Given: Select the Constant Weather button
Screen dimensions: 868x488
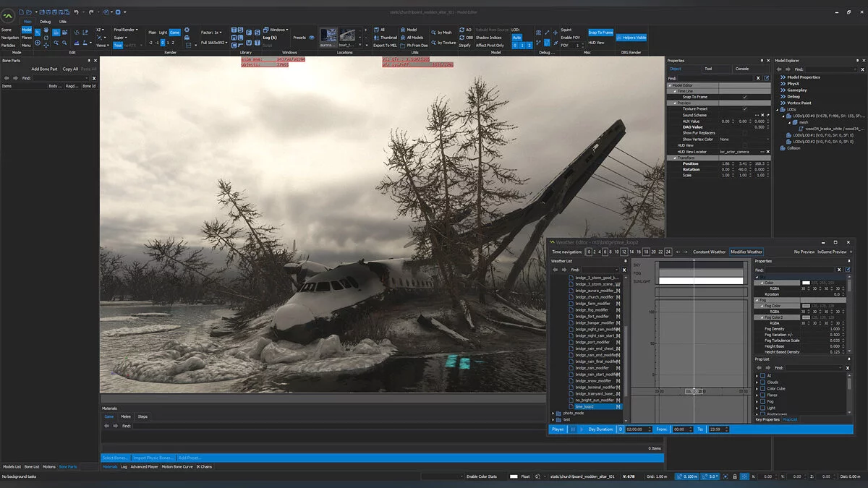Looking at the screenshot, I should (x=709, y=252).
